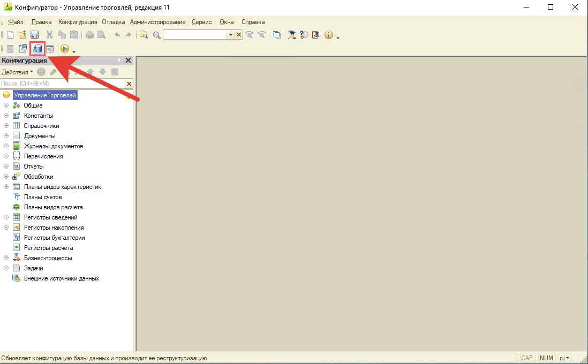
Task: Select Планы счетов in the tree
Action: (43, 197)
